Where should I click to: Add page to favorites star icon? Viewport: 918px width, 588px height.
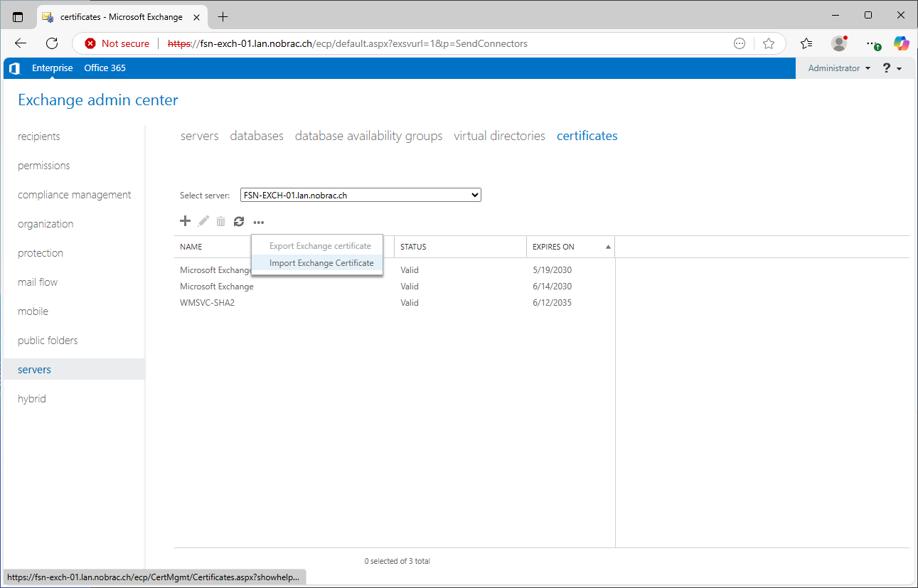click(769, 43)
